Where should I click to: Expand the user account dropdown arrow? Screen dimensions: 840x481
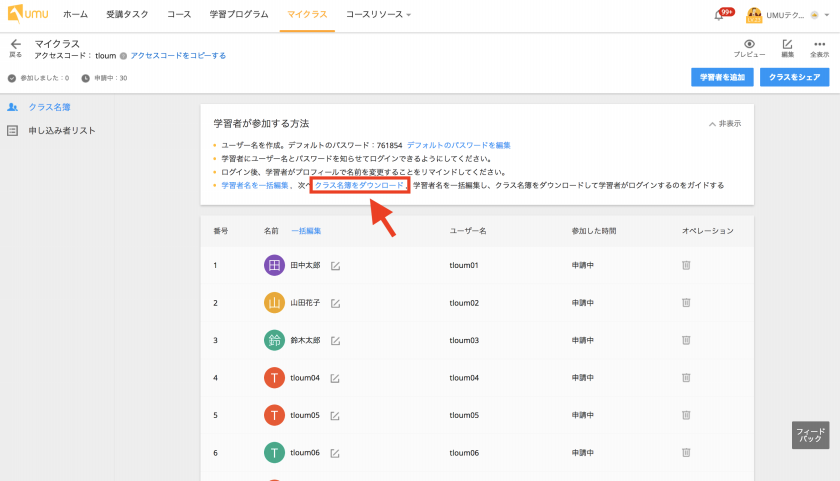(827, 15)
